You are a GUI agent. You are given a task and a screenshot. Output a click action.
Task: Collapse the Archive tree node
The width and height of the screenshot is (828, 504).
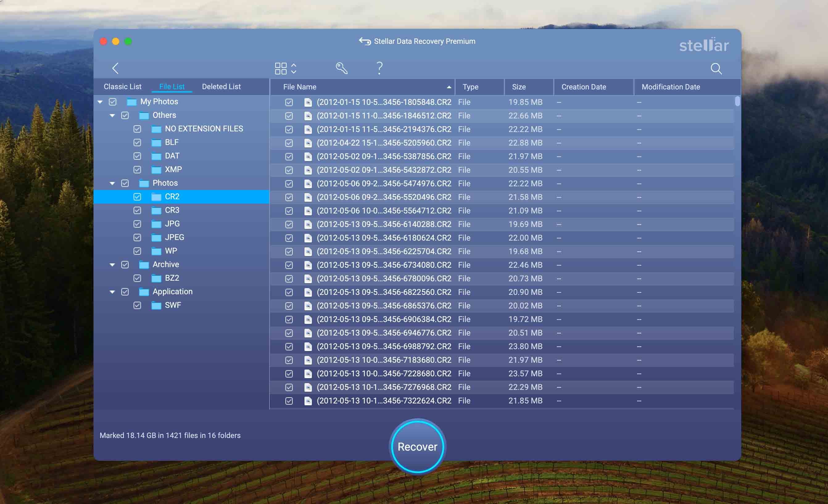(x=112, y=265)
